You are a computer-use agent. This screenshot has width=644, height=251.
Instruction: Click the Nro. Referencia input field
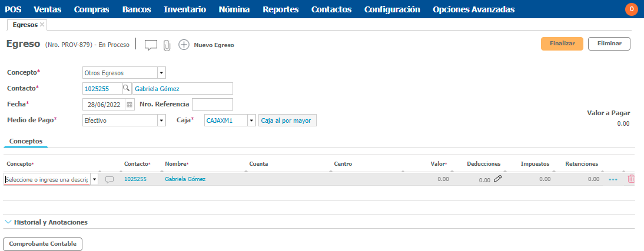tap(213, 105)
